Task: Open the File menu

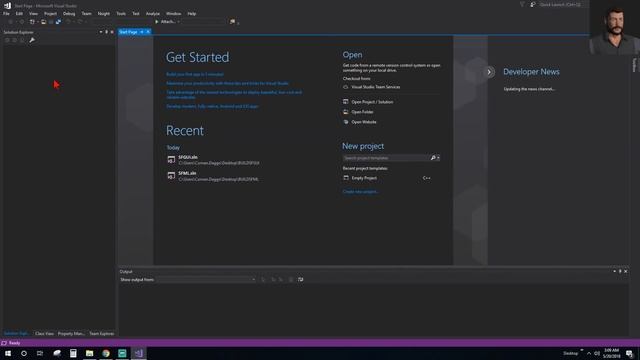Action: (6, 13)
